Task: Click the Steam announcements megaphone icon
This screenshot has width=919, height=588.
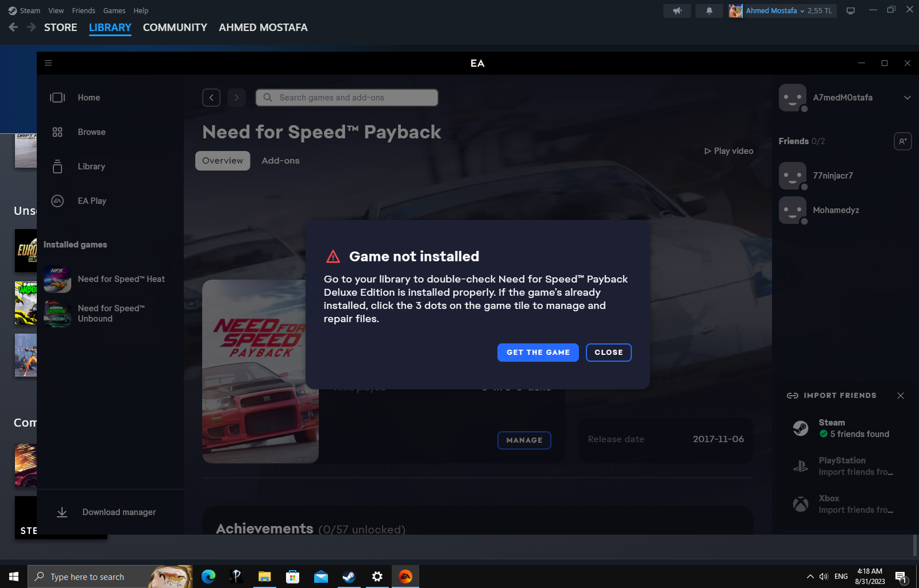Action: tap(677, 11)
